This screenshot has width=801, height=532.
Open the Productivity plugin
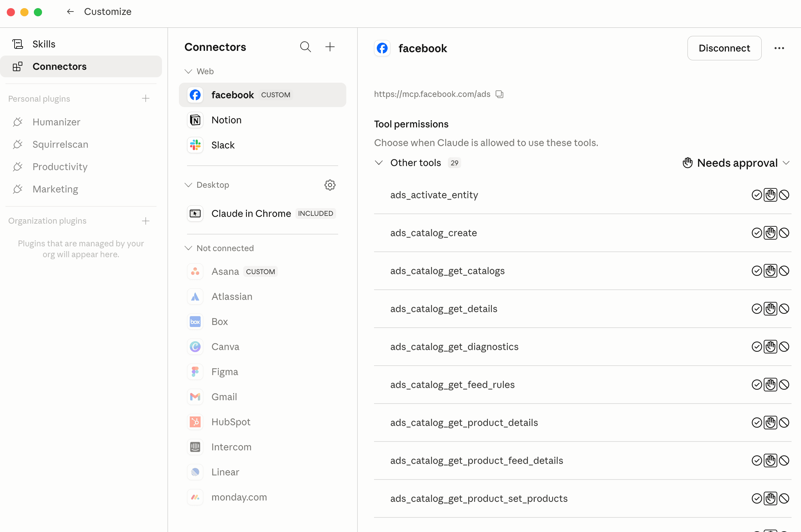click(x=81, y=167)
